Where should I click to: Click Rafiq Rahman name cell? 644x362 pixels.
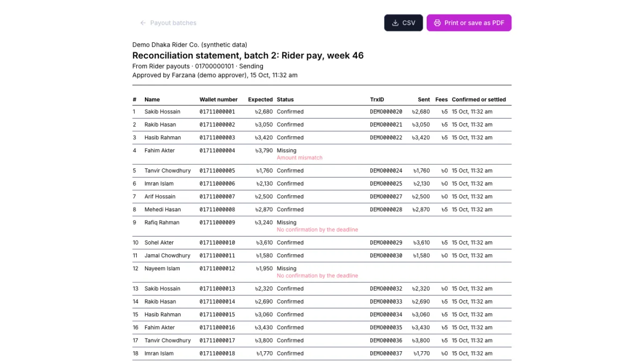coord(162,223)
